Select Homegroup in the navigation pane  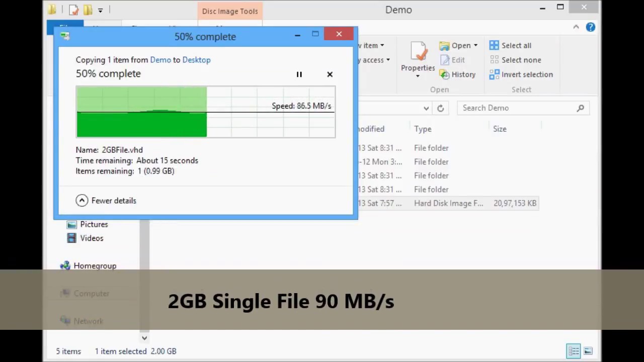click(x=95, y=266)
